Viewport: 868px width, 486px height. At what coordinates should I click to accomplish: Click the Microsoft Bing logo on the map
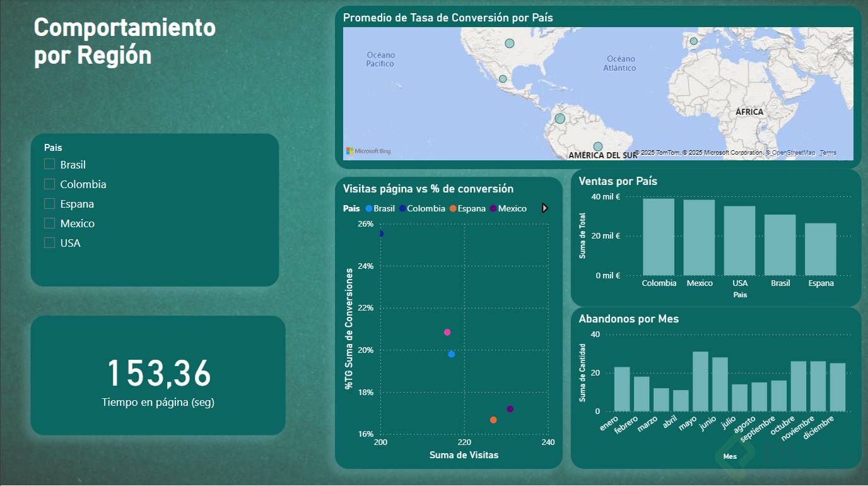tap(368, 151)
